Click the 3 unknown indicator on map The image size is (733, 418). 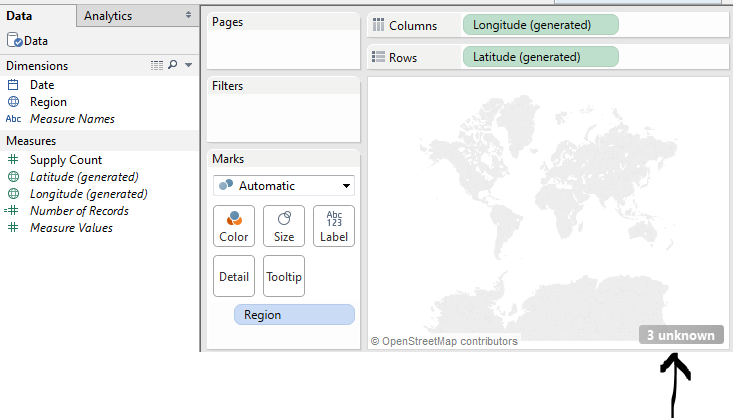pos(680,335)
